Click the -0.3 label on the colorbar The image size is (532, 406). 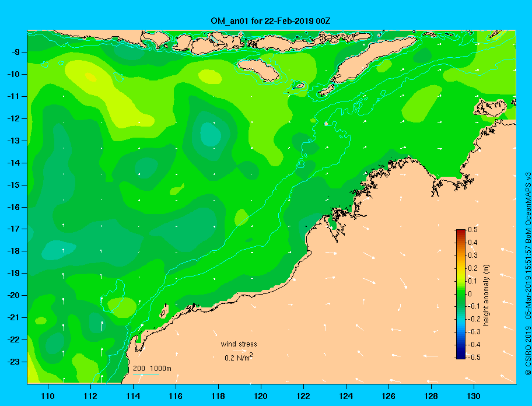coord(474,332)
